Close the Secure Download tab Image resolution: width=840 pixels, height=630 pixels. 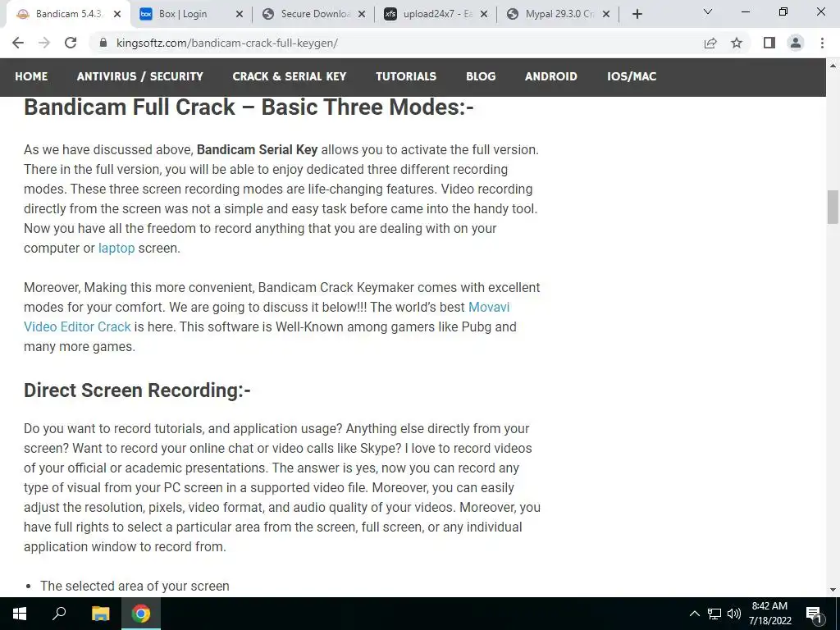click(362, 15)
